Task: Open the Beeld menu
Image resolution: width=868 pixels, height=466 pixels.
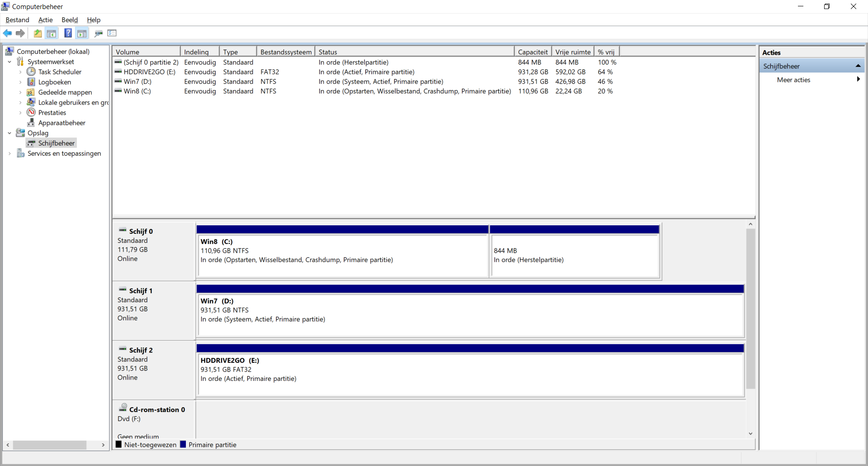Action: (70, 20)
